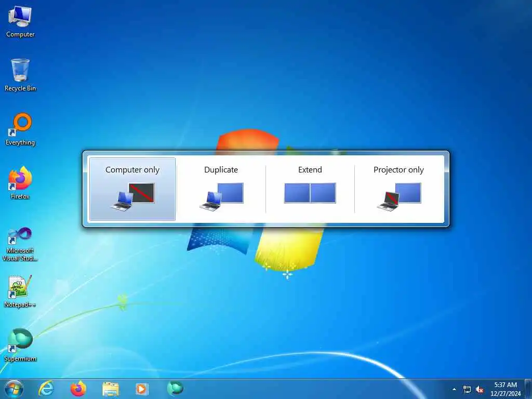This screenshot has height=399, width=532.
Task: Open the network status tray icon
Action: [467, 390]
